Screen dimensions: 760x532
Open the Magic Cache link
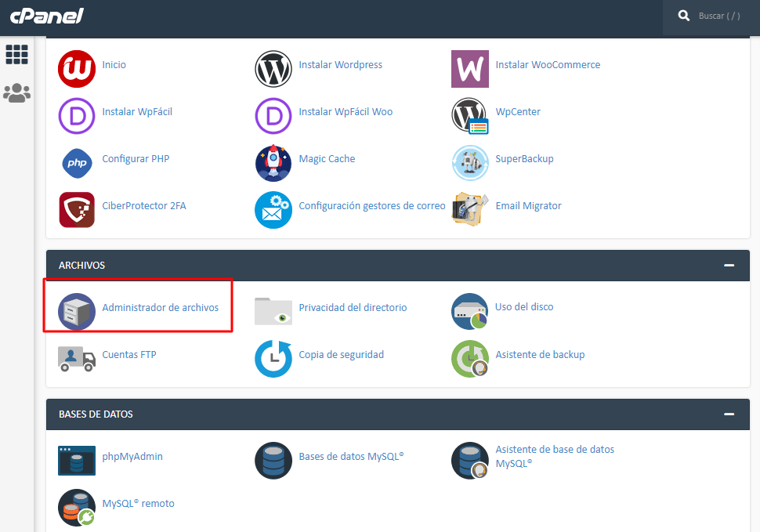tap(327, 159)
